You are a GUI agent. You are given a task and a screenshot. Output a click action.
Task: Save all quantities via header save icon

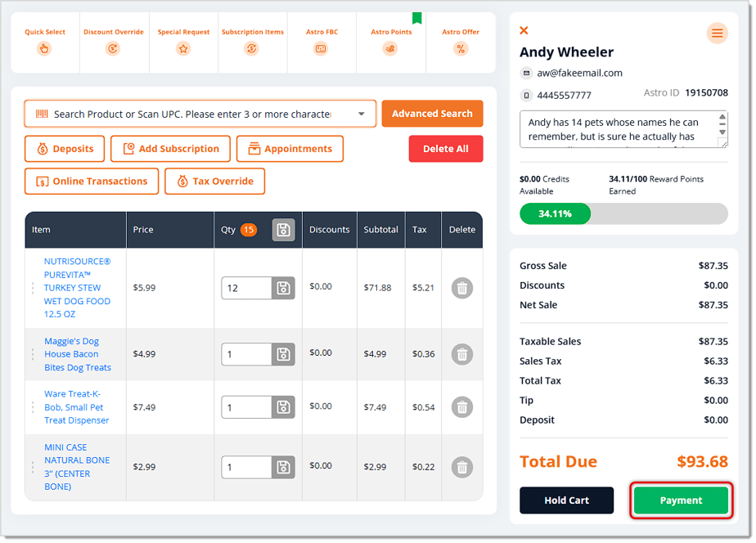click(x=283, y=230)
